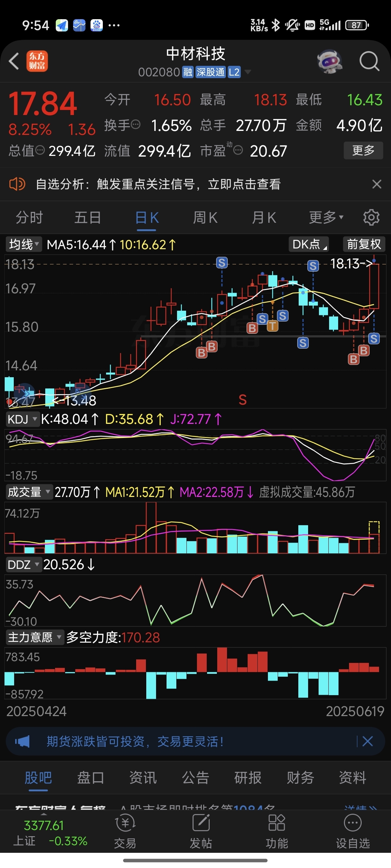Image resolution: width=391 pixels, height=868 pixels.
Task: Tap the L2 level badge
Action: click(x=234, y=72)
